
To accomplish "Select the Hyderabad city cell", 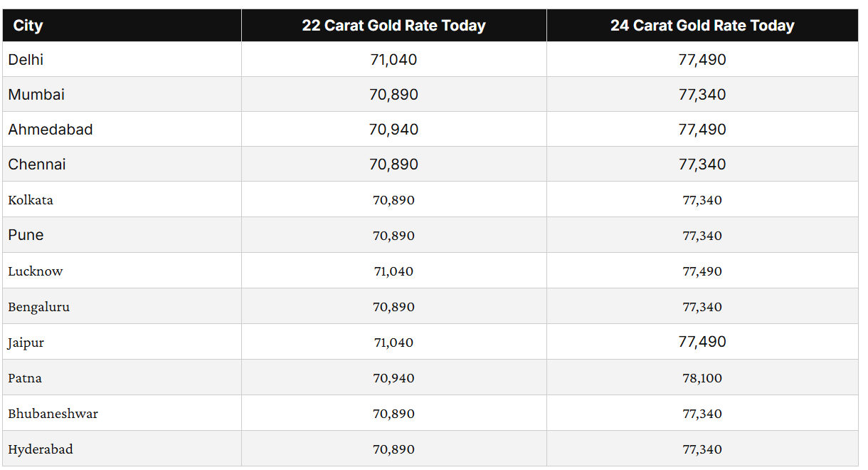I will click(x=41, y=449).
